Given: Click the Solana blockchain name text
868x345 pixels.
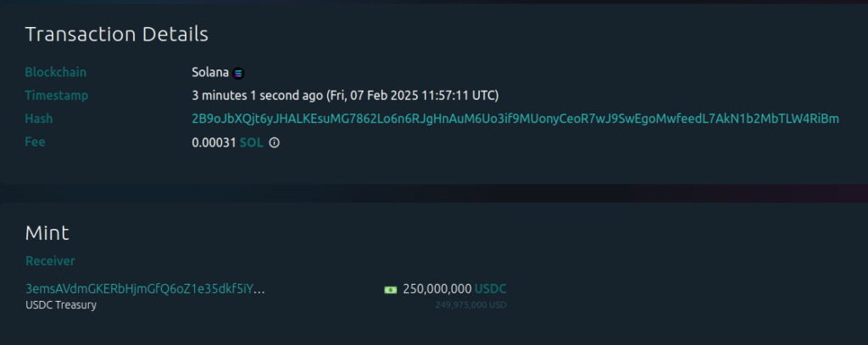Looking at the screenshot, I should pyautogui.click(x=211, y=73).
